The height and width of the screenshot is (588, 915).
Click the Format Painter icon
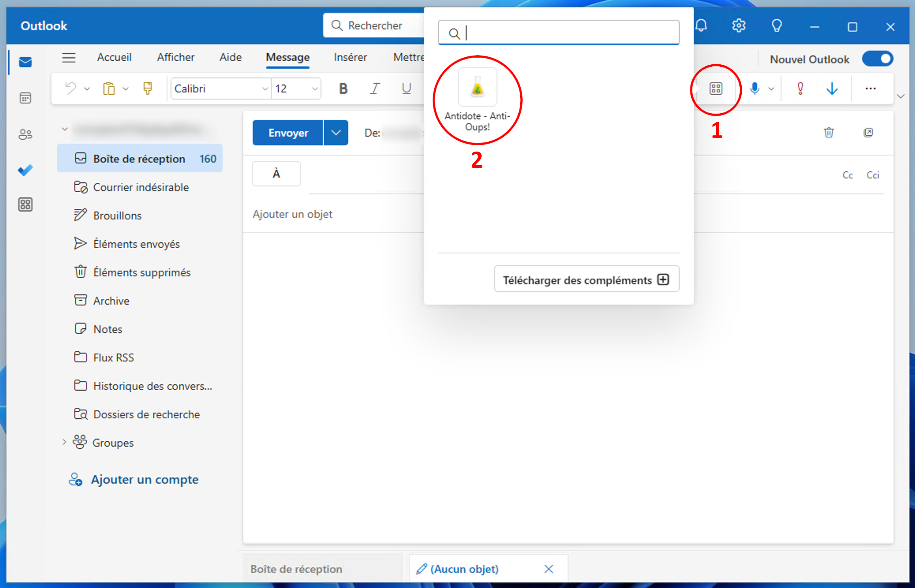click(x=148, y=88)
